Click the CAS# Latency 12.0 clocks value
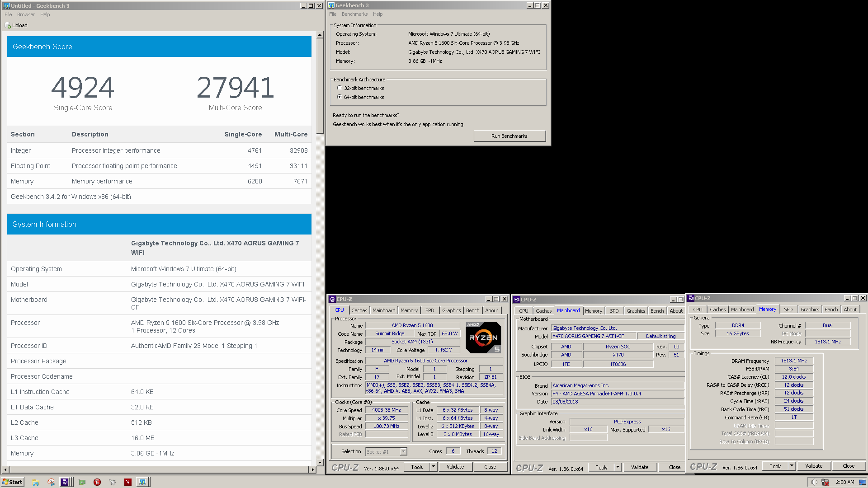The width and height of the screenshot is (868, 488). click(x=794, y=377)
